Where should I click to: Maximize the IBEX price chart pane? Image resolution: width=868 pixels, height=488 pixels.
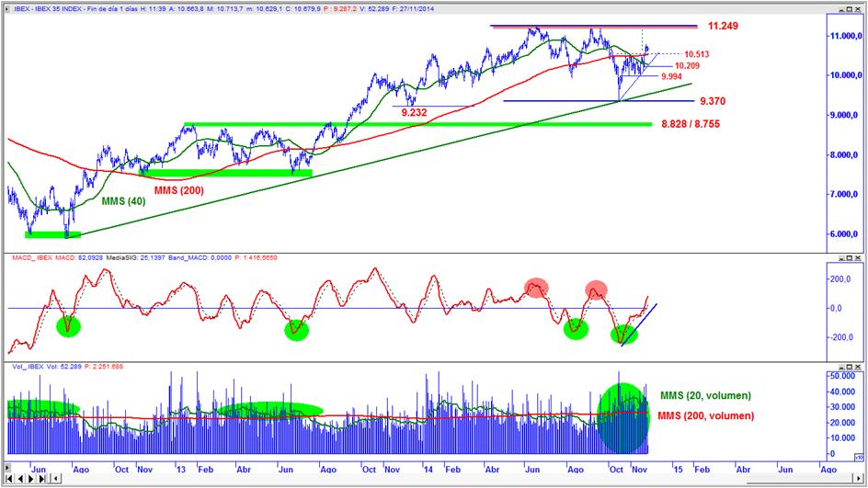click(x=850, y=9)
